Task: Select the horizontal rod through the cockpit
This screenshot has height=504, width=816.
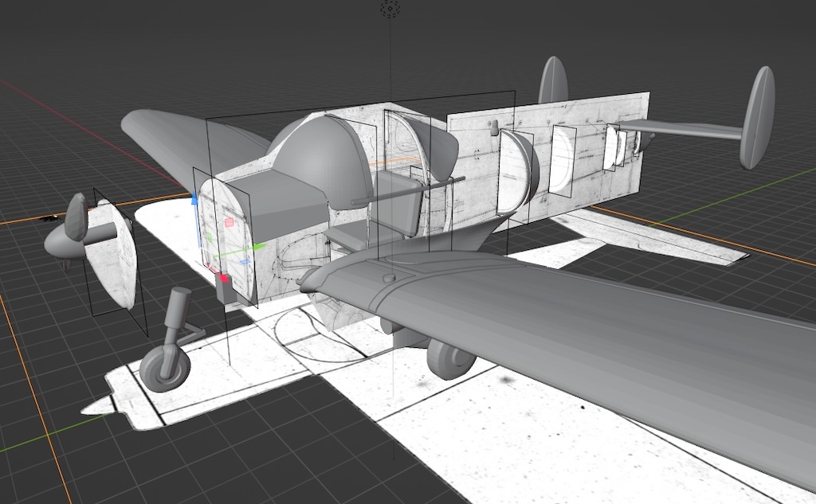Action: point(408,190)
